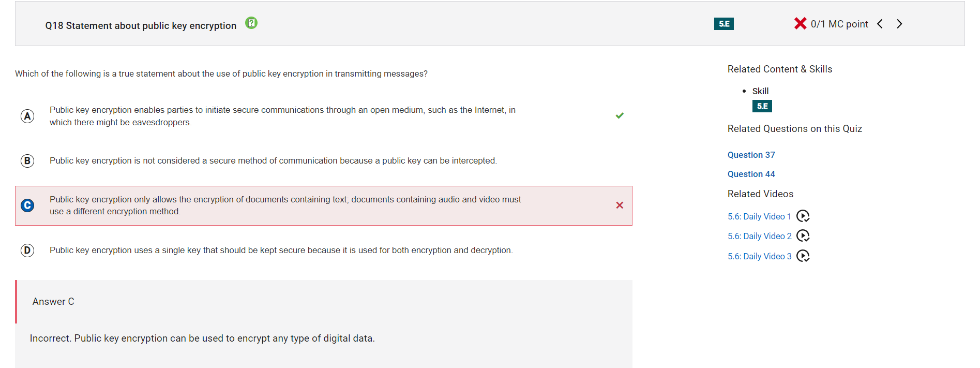Go to next question with right chevron
The height and width of the screenshot is (368, 980).
pos(899,24)
